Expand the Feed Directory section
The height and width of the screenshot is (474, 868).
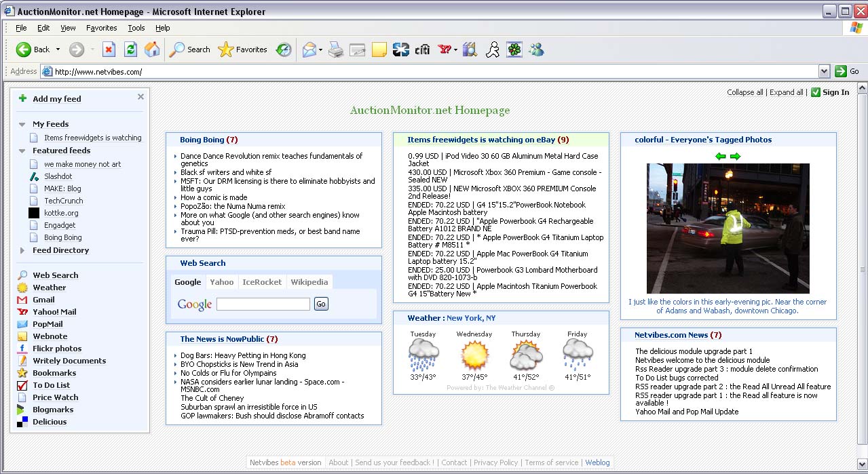point(22,250)
